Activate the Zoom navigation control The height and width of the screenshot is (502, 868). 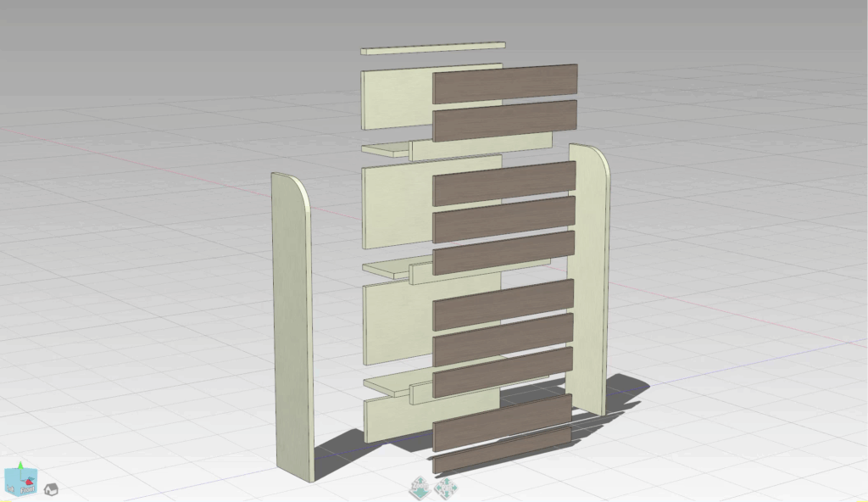419,487
